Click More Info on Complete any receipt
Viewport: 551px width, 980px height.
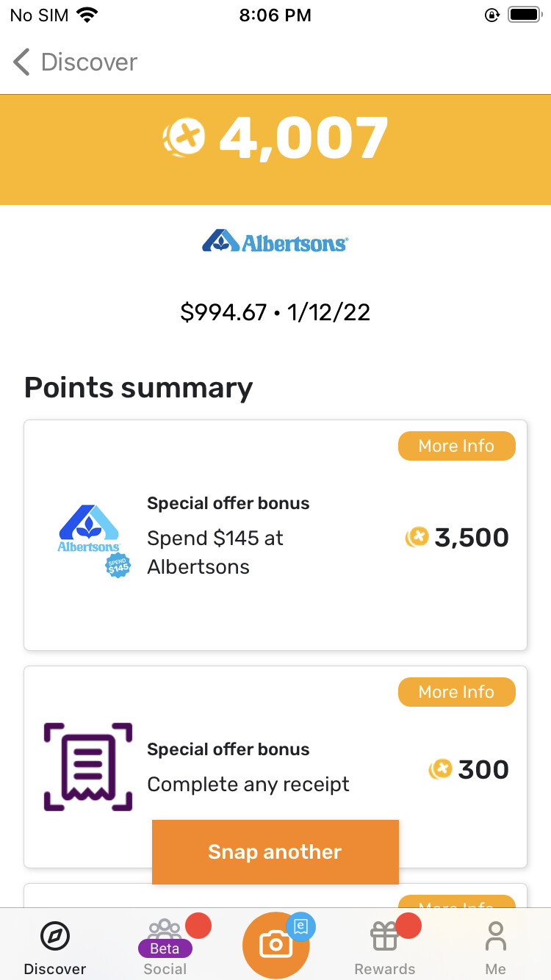456,692
